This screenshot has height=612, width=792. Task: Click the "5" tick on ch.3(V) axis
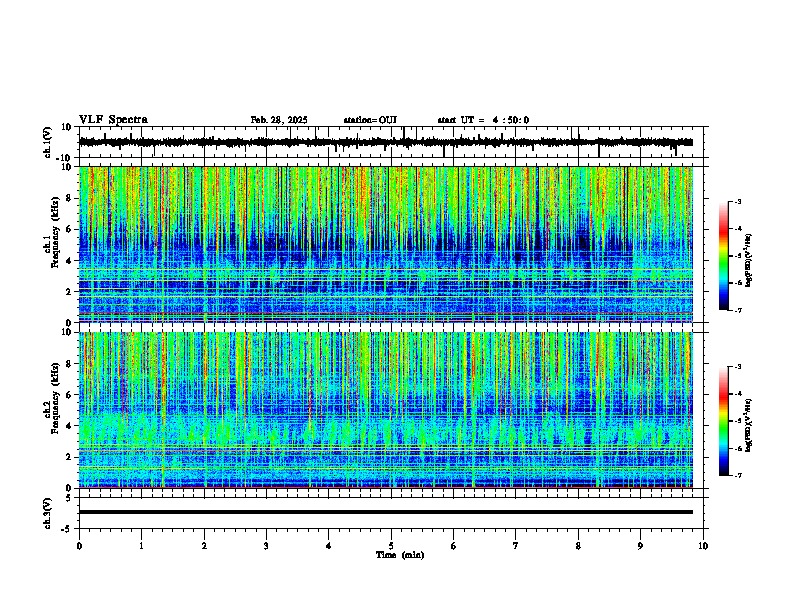click(69, 497)
